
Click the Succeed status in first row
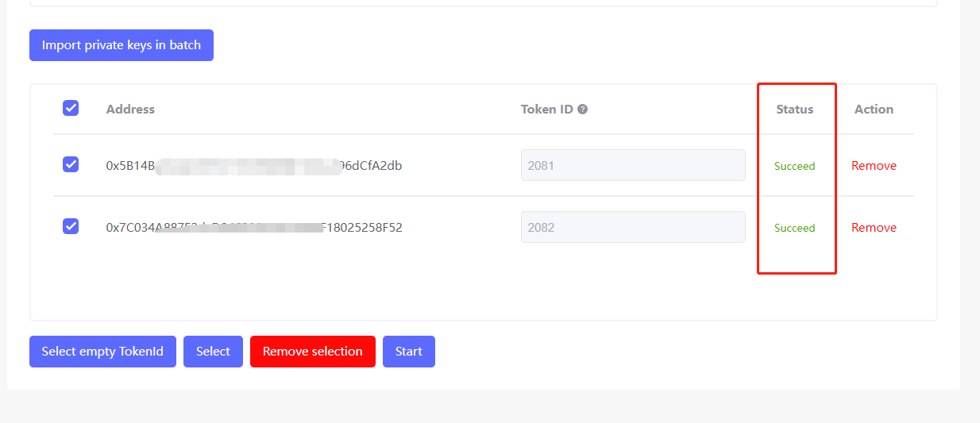pyautogui.click(x=795, y=166)
